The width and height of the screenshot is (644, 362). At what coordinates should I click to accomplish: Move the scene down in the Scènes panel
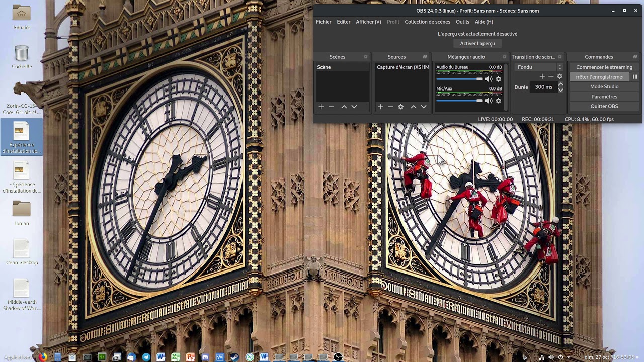click(x=354, y=107)
